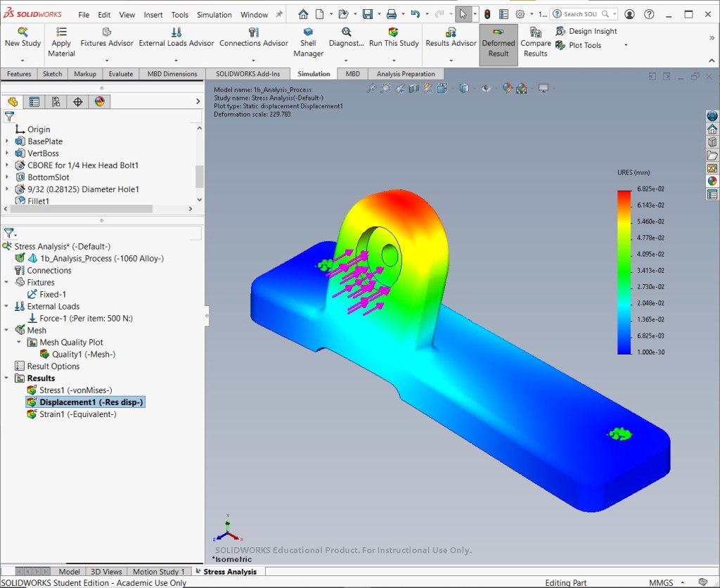
Task: Click the Select cursor tool
Action: [463, 14]
